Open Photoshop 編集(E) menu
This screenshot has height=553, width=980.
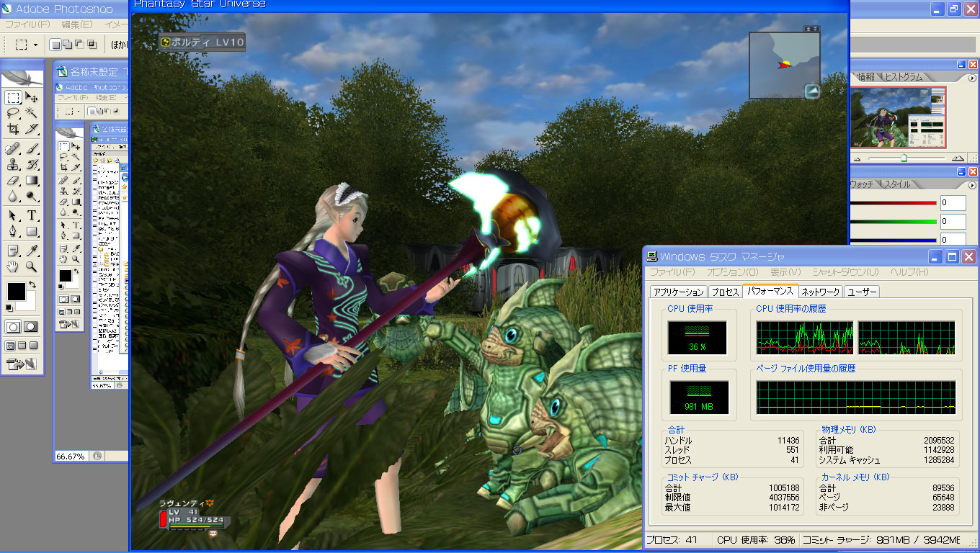point(76,24)
